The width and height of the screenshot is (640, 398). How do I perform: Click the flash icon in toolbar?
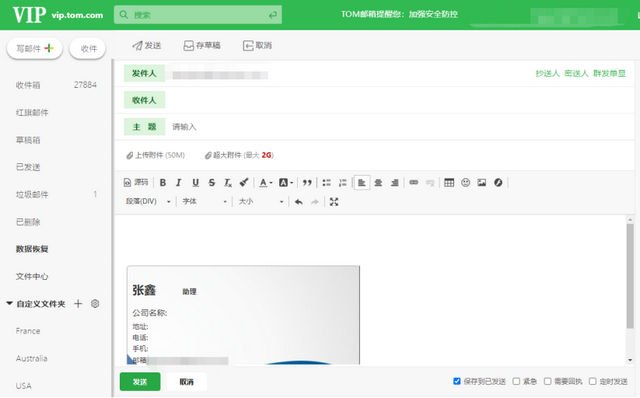tap(498, 182)
